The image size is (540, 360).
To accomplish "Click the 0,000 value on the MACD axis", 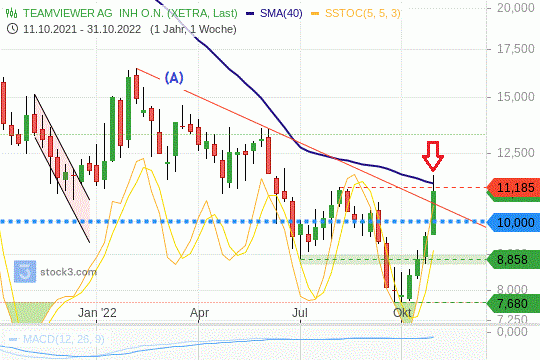I will tap(512, 332).
